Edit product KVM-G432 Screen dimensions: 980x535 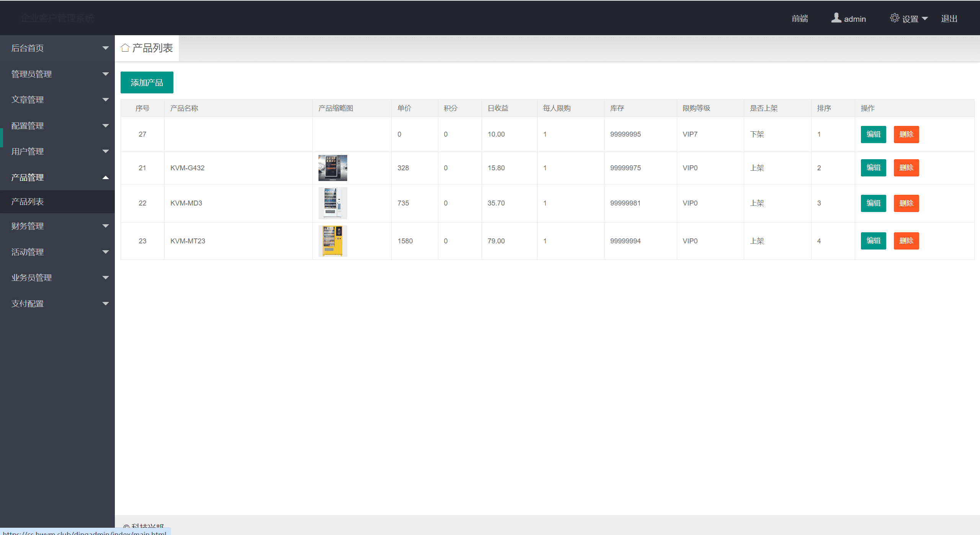(x=873, y=168)
